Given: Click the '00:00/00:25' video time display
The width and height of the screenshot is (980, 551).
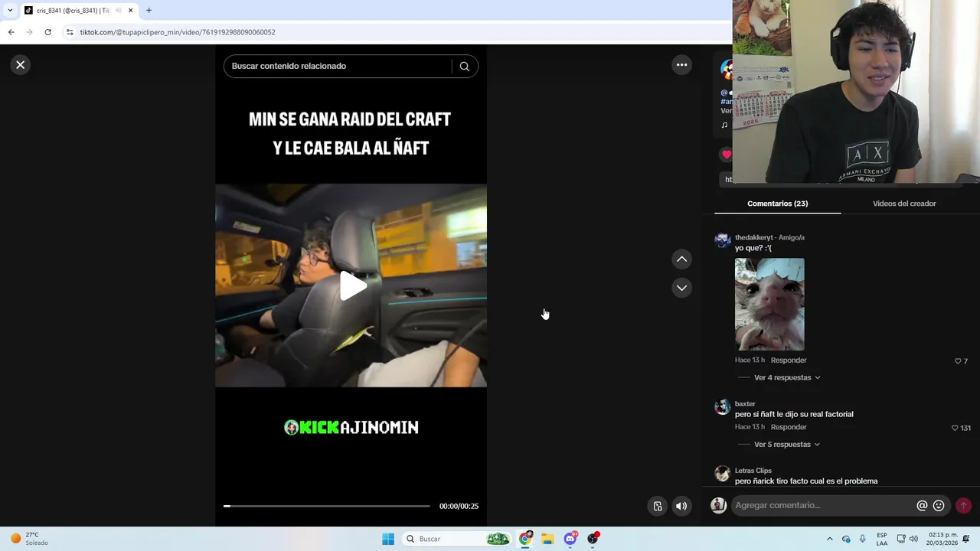Looking at the screenshot, I should coord(459,506).
